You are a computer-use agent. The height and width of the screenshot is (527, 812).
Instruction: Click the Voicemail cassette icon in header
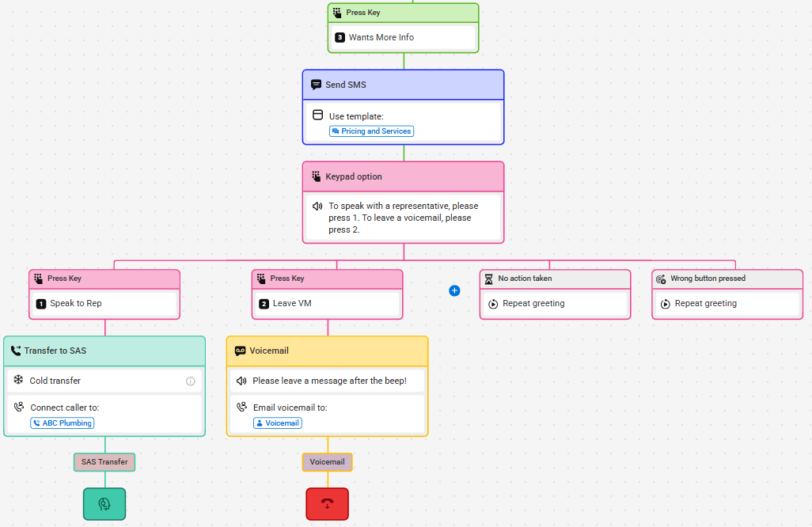tap(241, 351)
